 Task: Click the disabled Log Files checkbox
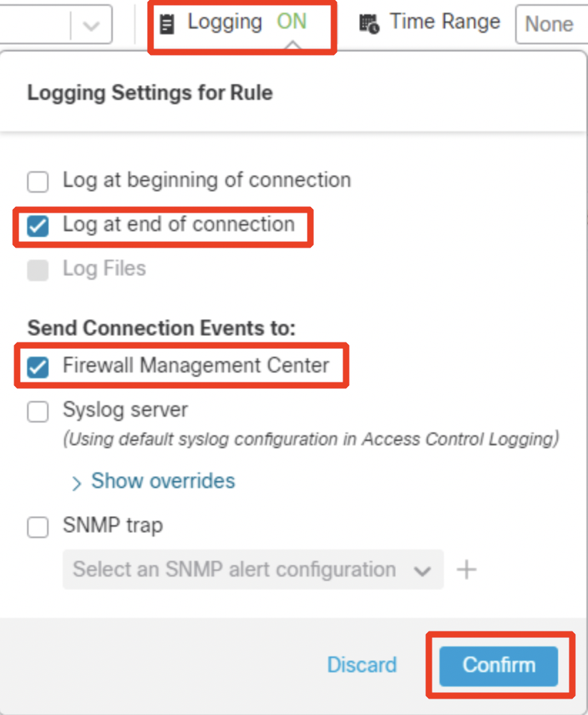(38, 270)
